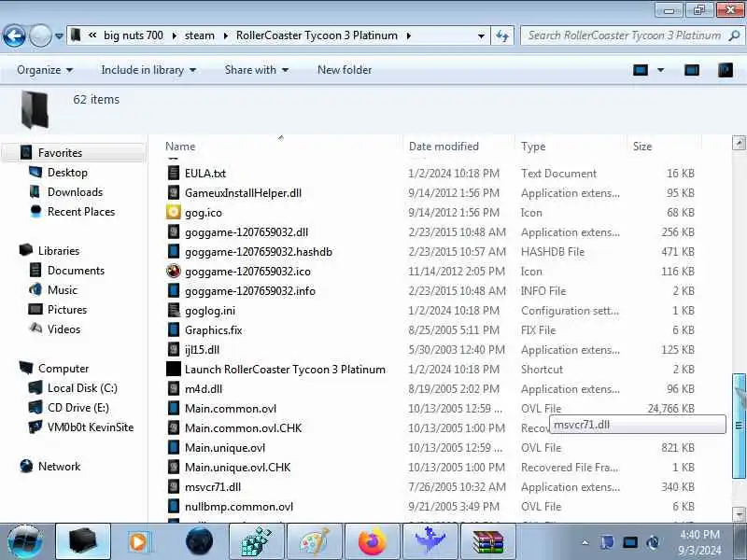Select the gog.ico yellow icon
747x560 pixels.
coord(174,212)
